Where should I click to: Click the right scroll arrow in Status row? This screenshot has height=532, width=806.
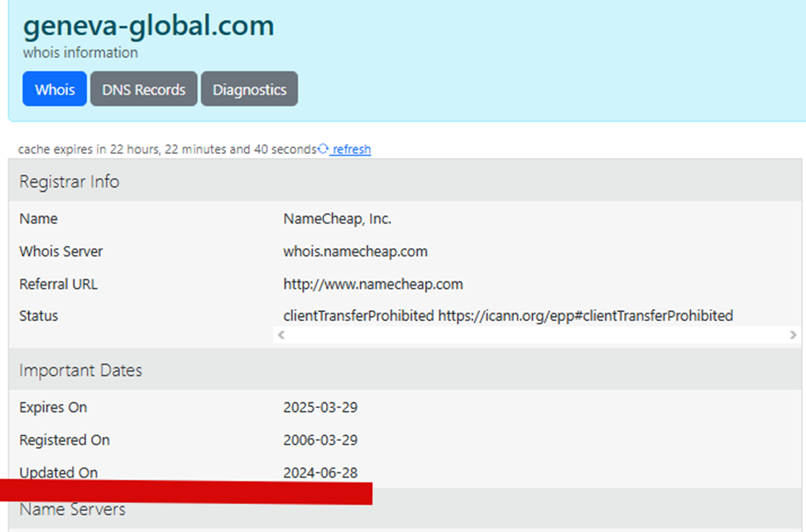click(x=793, y=335)
